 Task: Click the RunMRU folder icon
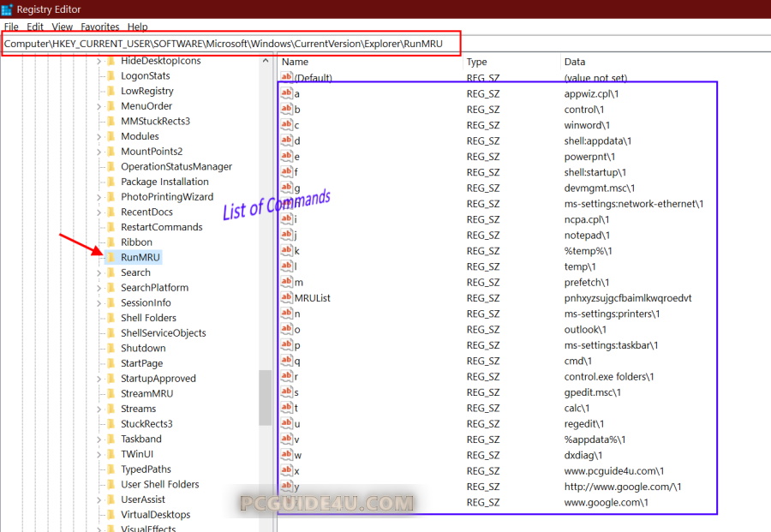click(x=111, y=257)
